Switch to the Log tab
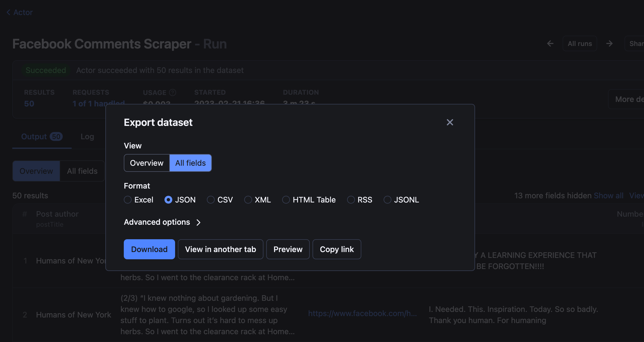This screenshot has width=644, height=342. 87,136
